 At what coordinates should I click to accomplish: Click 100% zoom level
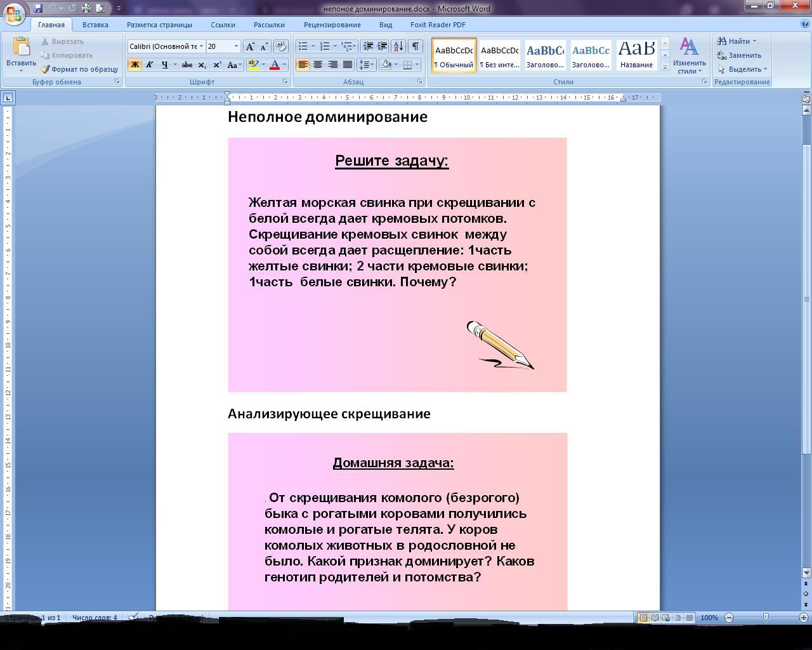point(709,618)
